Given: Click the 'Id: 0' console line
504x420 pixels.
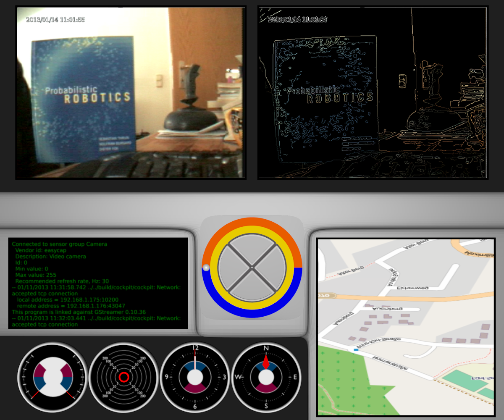Looking at the screenshot, I should pos(21,262).
